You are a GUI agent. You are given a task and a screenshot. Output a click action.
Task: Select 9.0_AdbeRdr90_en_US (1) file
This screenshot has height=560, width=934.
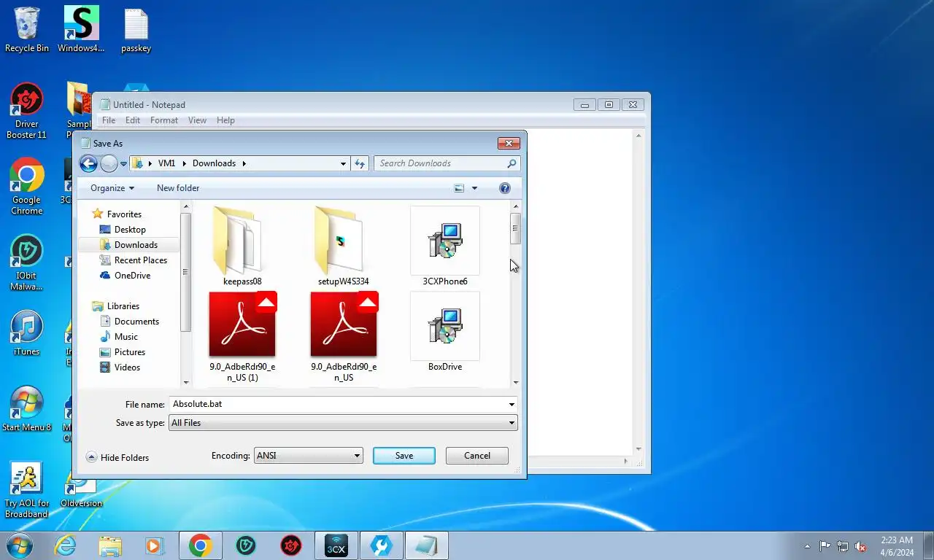click(x=242, y=336)
